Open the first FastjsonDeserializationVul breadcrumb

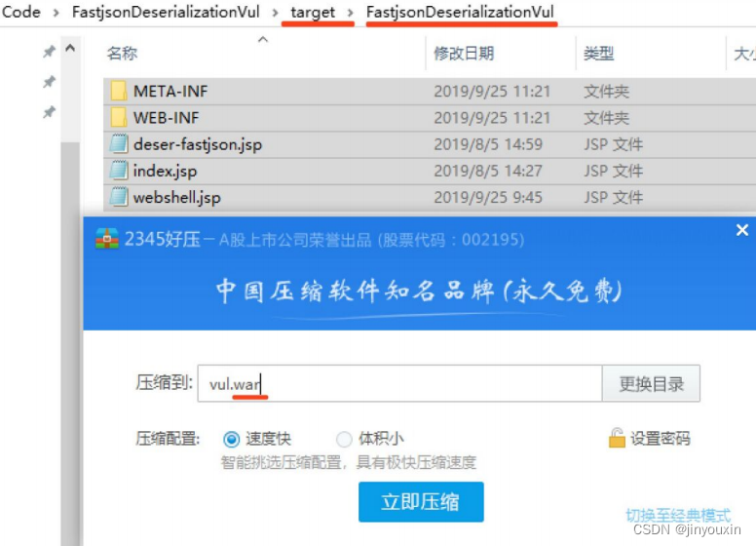[166, 12]
